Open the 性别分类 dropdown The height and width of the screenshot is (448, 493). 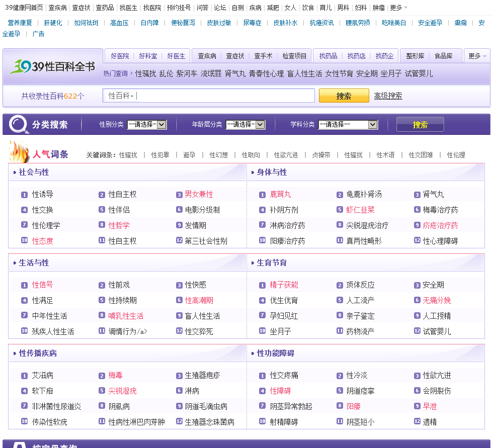[146, 125]
